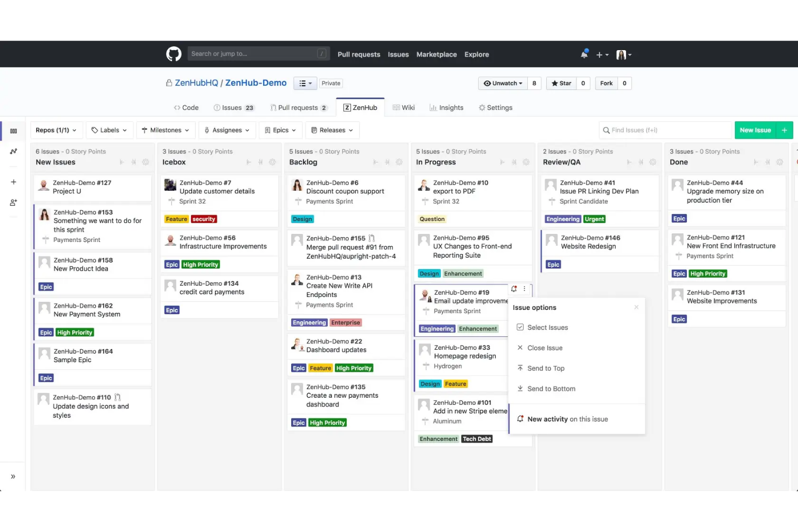Viewport: 798px width, 532px height.
Task: Click the GitHub octocat logo
Action: pos(174,54)
